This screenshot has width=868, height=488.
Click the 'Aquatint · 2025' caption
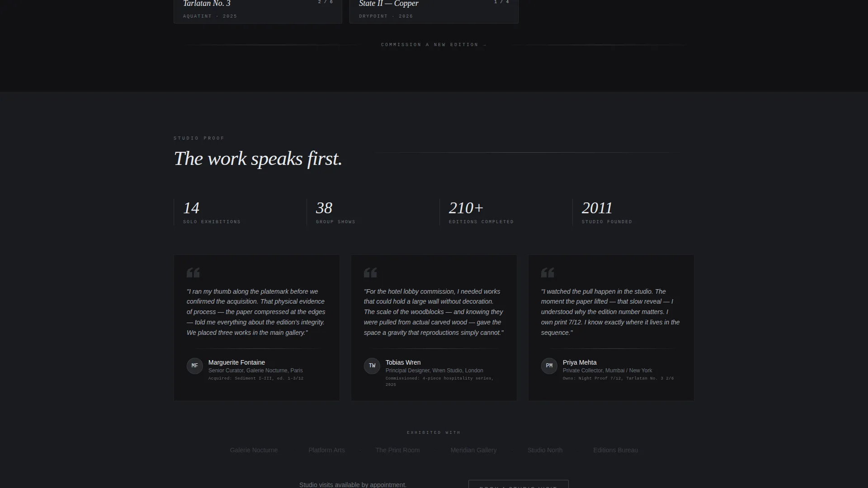(210, 16)
